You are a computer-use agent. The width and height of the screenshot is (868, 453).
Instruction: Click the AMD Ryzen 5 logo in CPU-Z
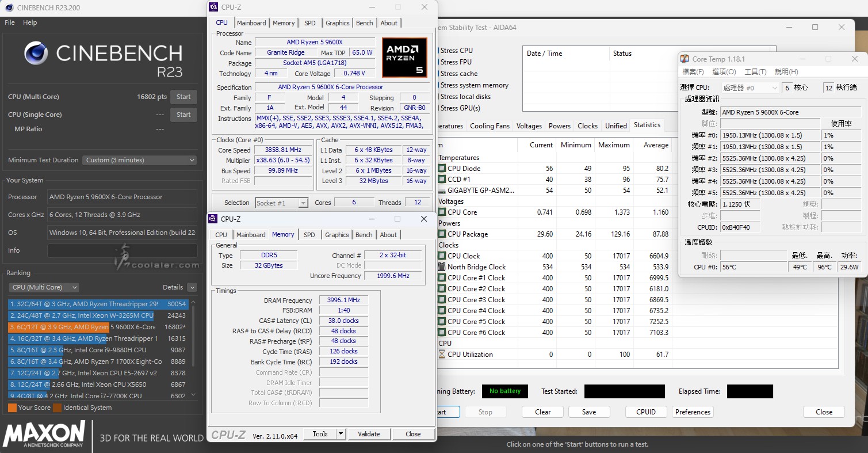(404, 58)
